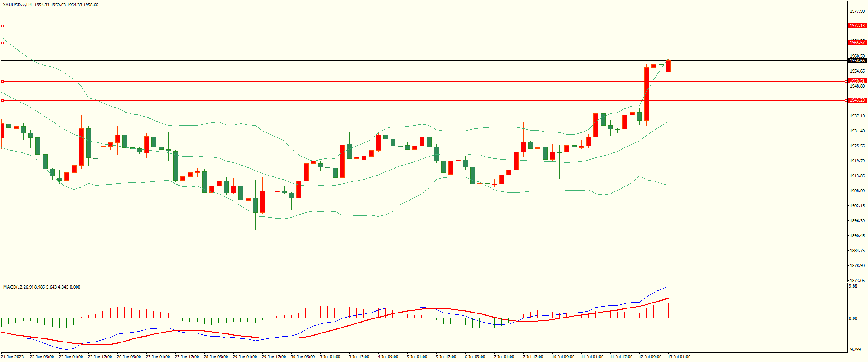The height and width of the screenshot is (362, 868).
Task: Click the 1960.50 price axis label
Action: point(857,56)
